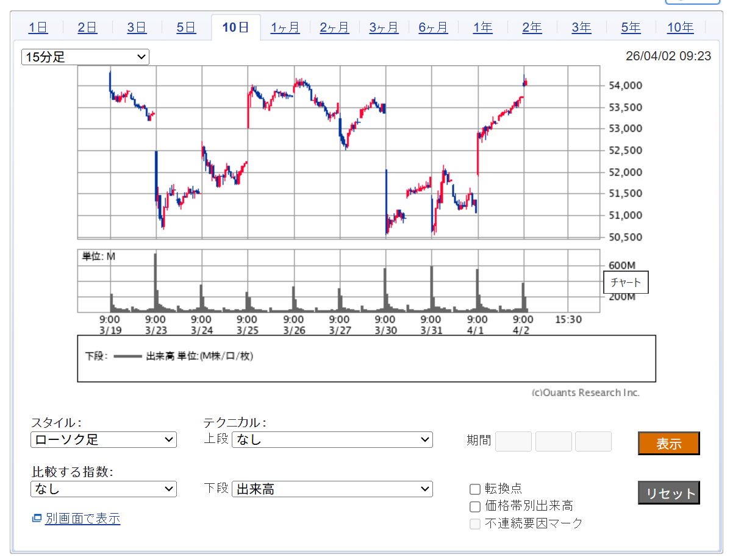Screen dimensions: 730x560
Task: Check the 転換点 checkbox
Action: pos(475,489)
